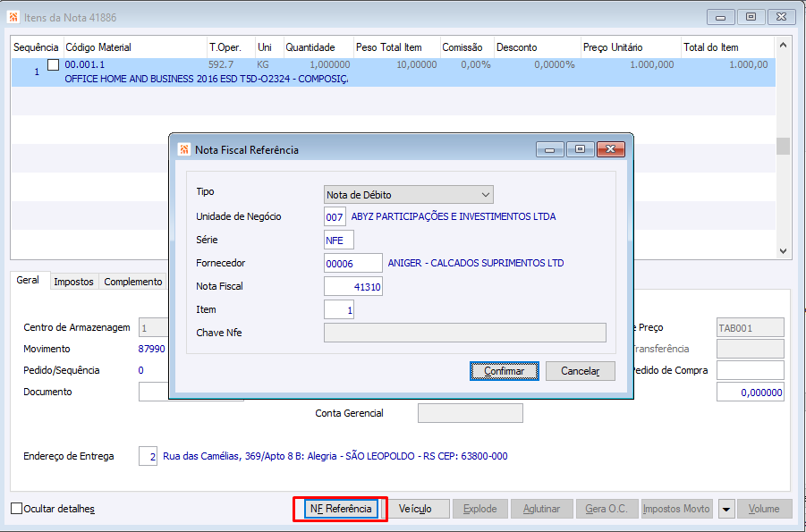Open the Tipo dropdown showing Nota de Débito

(x=409, y=195)
